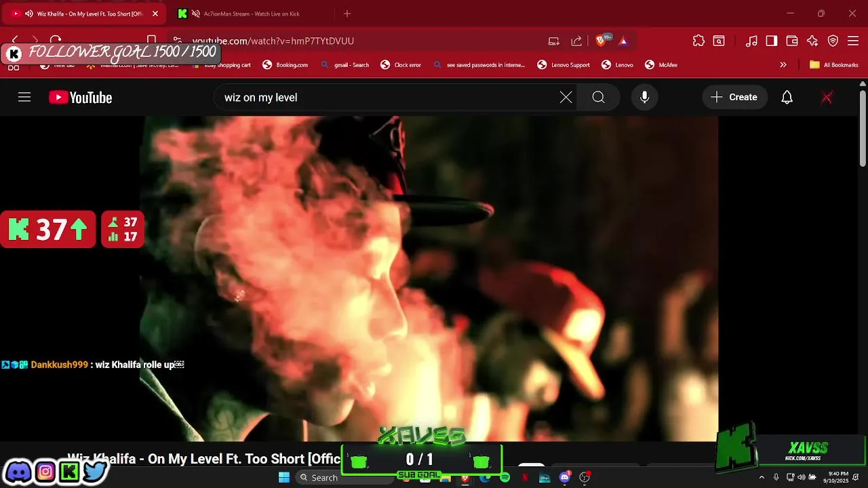Open the Windows Start menu
Image resolution: width=868 pixels, height=488 pixels.
284,478
